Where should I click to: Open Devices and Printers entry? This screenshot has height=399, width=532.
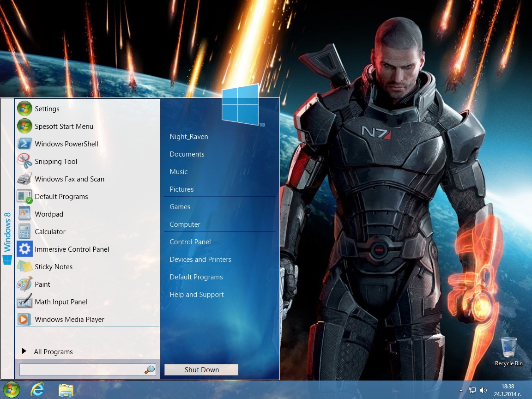(x=200, y=259)
